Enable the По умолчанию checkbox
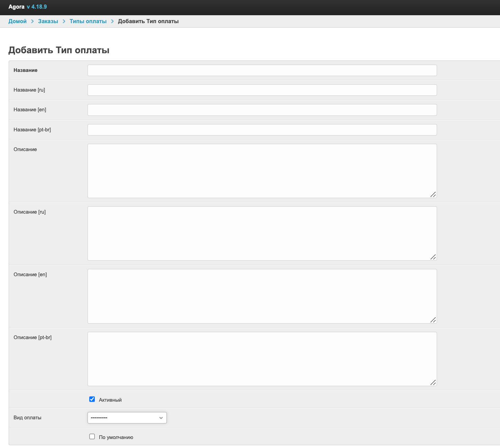500x448 pixels. [92, 437]
